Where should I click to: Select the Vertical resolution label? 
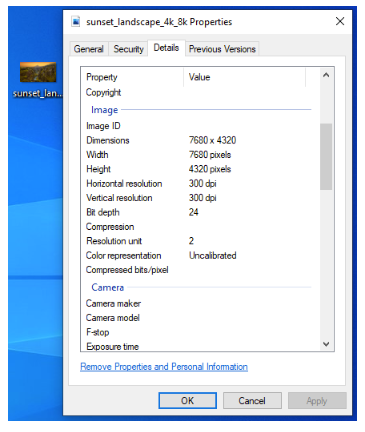point(119,198)
